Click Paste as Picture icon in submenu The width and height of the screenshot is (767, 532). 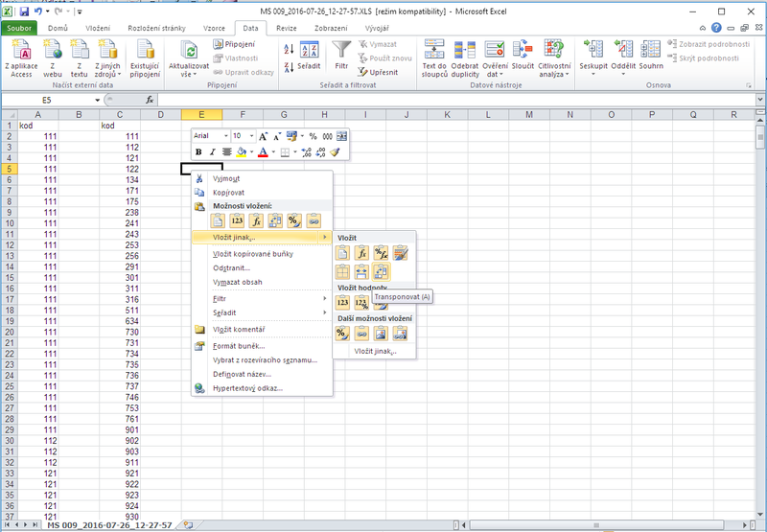tap(381, 334)
